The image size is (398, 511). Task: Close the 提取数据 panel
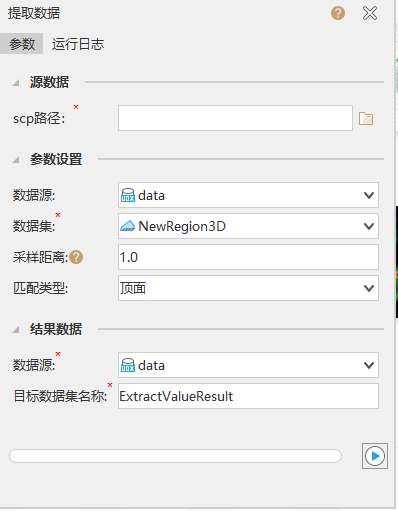tap(370, 13)
